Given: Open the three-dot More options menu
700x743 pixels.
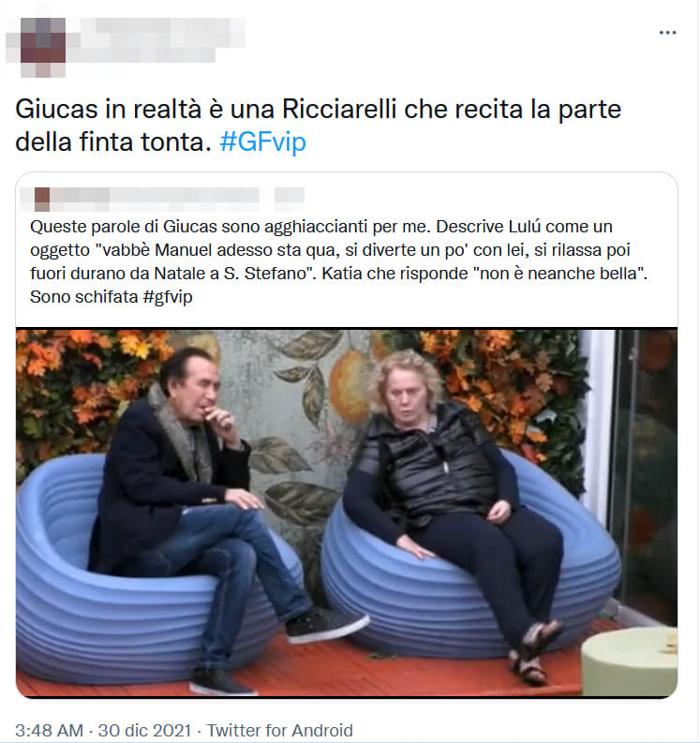Looking at the screenshot, I should [667, 33].
